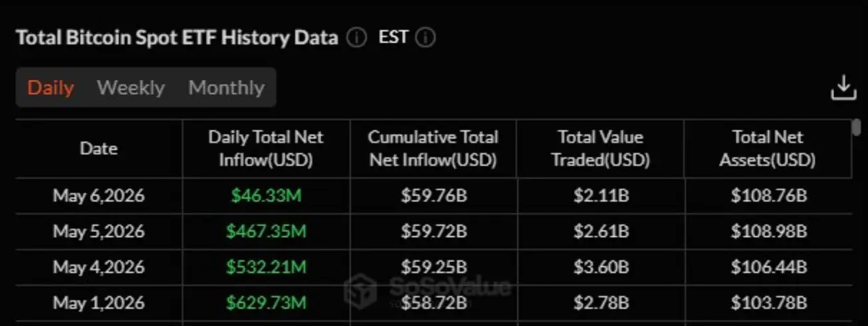This screenshot has width=868, height=326.
Task: Select the May 6,2026 date cell
Action: coord(99,196)
